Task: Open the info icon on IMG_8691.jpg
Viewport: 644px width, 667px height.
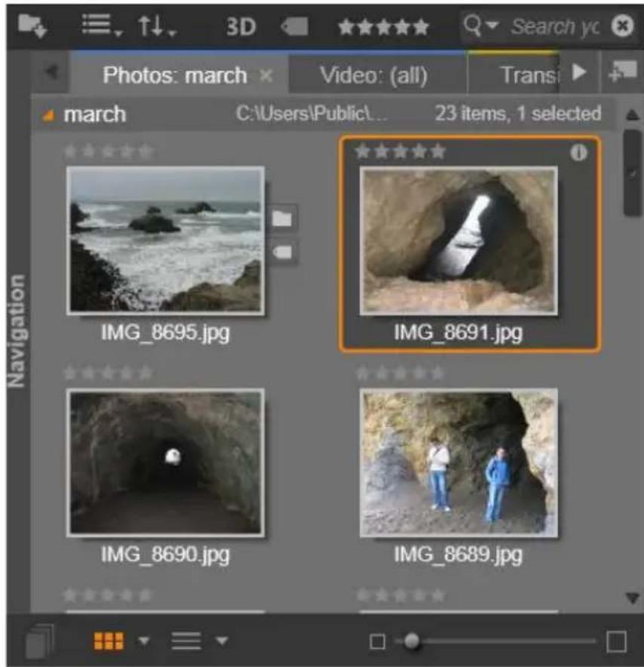Action: pyautogui.click(x=578, y=152)
